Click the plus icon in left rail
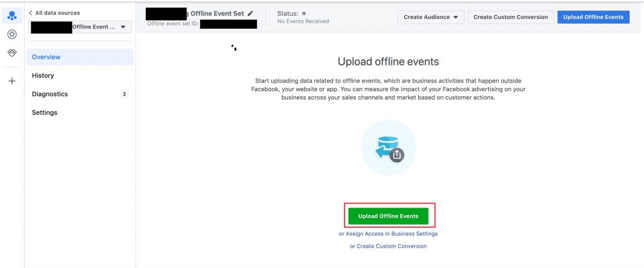This screenshot has width=644, height=268. [x=11, y=81]
